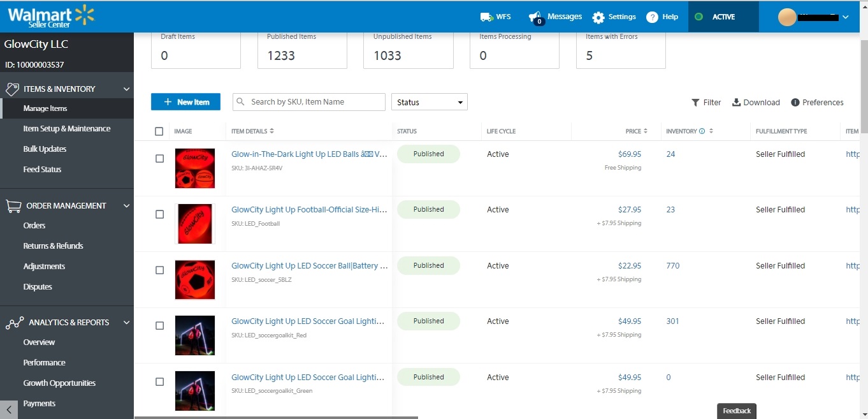Check the box for LED_Football item
Viewport: 868px width, 419px height.
pyautogui.click(x=159, y=214)
